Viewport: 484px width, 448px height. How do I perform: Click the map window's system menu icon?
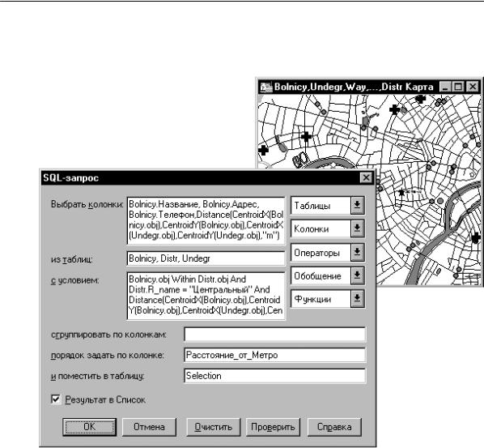[266, 87]
